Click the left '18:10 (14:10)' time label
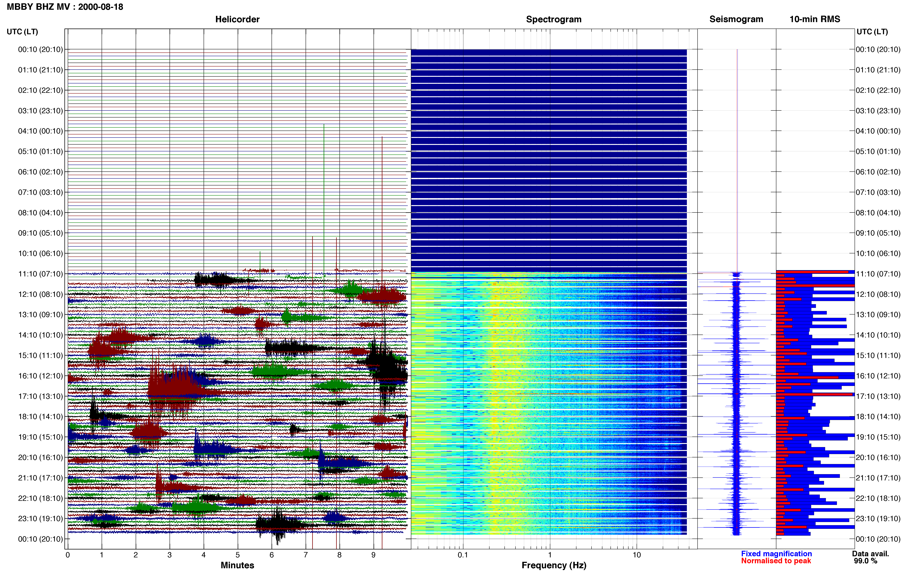Viewport: 924px width, 578px height. 41,417
